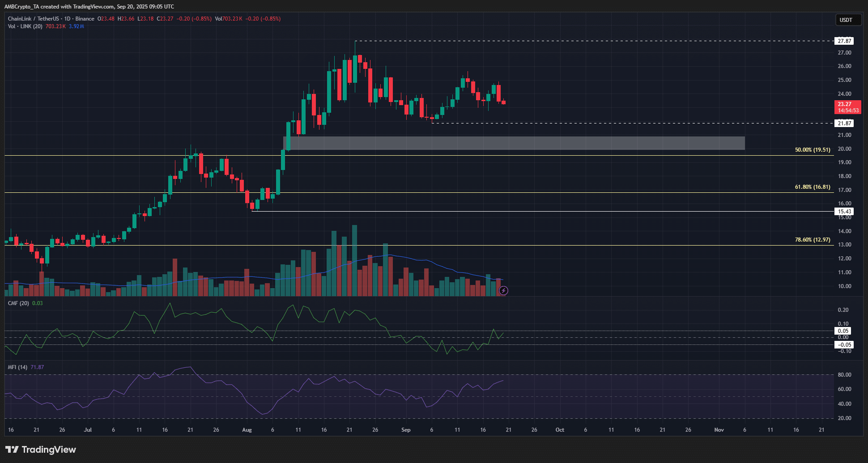The image size is (868, 463).
Task: Select the CMF (20) indicator label
Action: click(18, 303)
